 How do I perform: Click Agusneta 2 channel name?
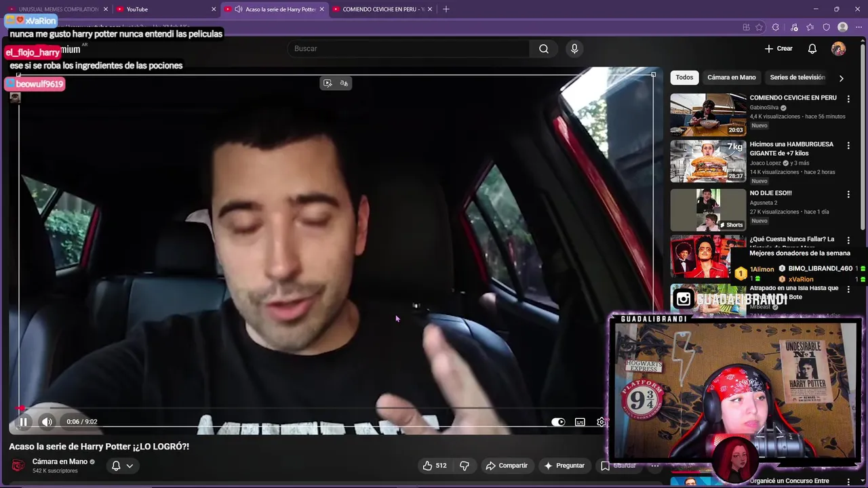pyautogui.click(x=764, y=203)
